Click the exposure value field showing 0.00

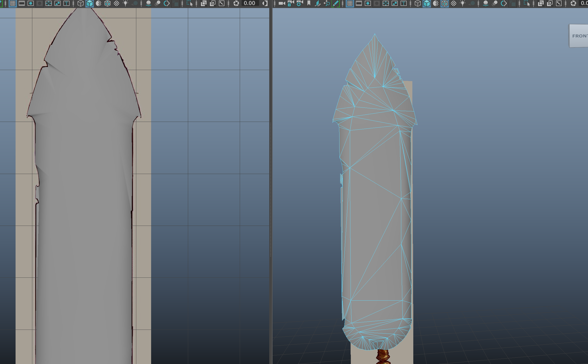[x=250, y=3]
